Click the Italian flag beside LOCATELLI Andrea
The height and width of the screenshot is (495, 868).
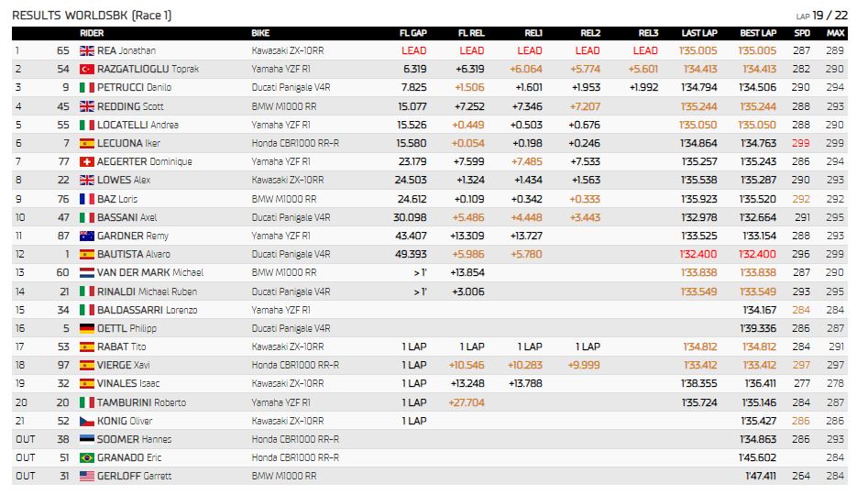pyautogui.click(x=87, y=126)
